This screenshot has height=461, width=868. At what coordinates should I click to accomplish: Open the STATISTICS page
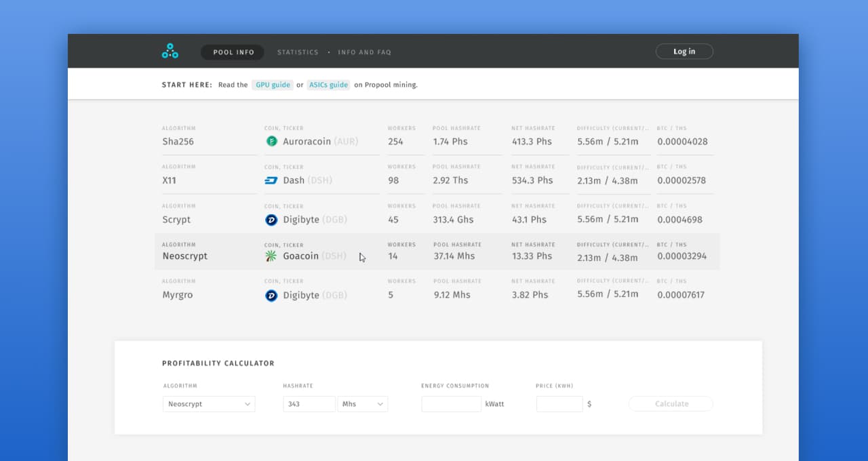(298, 52)
